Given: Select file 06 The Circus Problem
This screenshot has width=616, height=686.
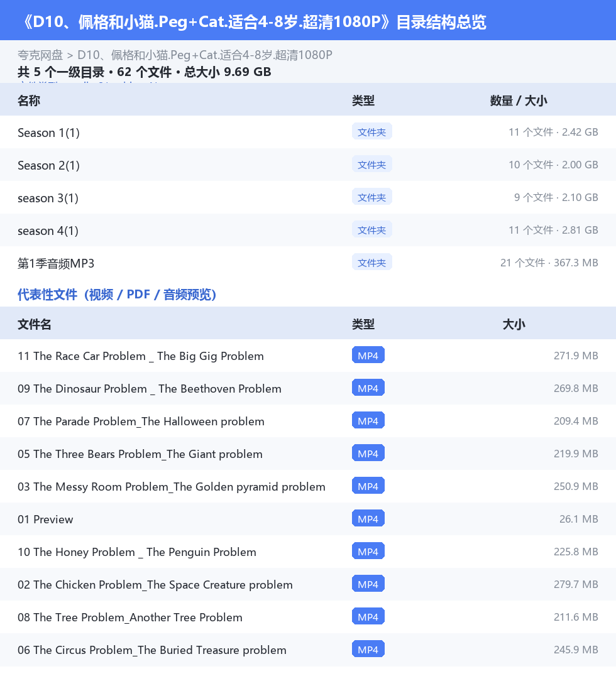Looking at the screenshot, I should (x=152, y=650).
